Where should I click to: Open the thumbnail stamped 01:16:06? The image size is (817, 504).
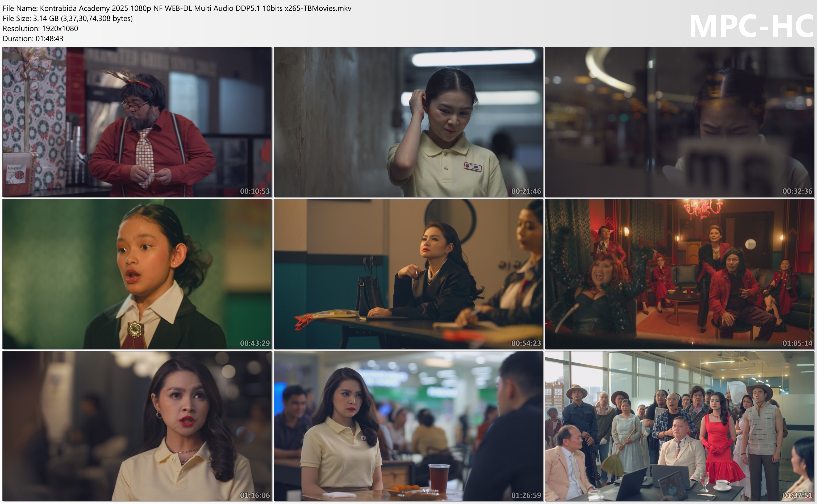tap(137, 426)
